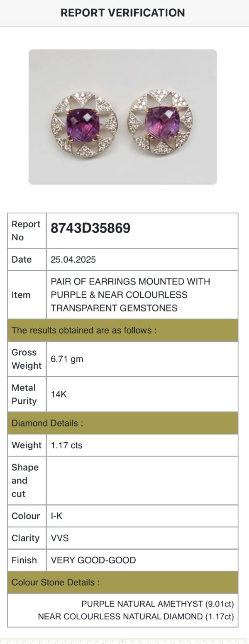
Task: Click the REPORT VERIFICATION header
Action: [x=123, y=13]
